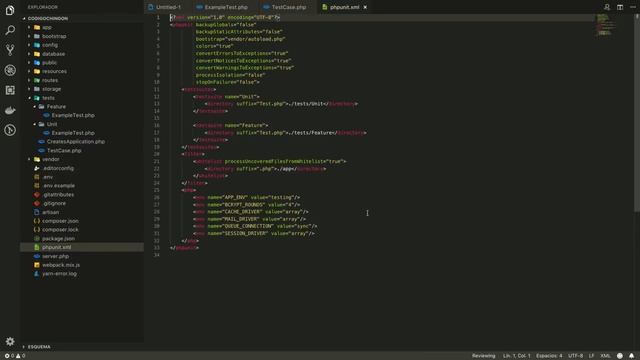640x360 pixels.
Task: Change the XML language mode
Action: pos(605,356)
